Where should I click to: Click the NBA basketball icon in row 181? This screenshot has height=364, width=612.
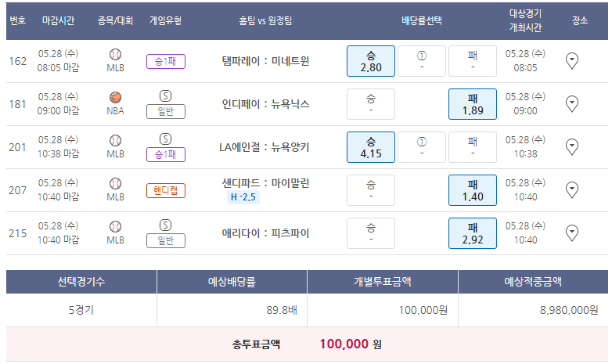tap(115, 97)
